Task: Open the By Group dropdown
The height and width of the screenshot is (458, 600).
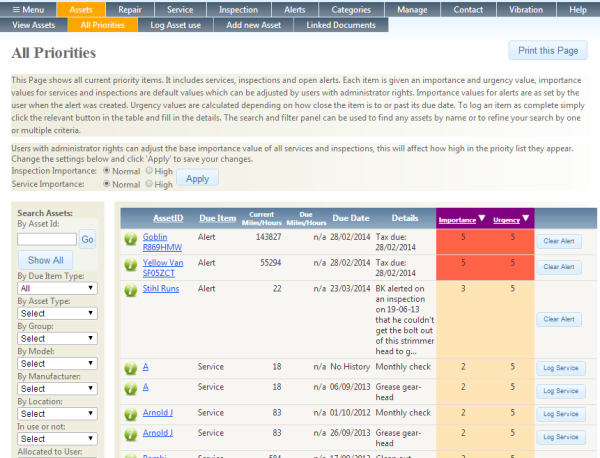Action: [x=57, y=339]
